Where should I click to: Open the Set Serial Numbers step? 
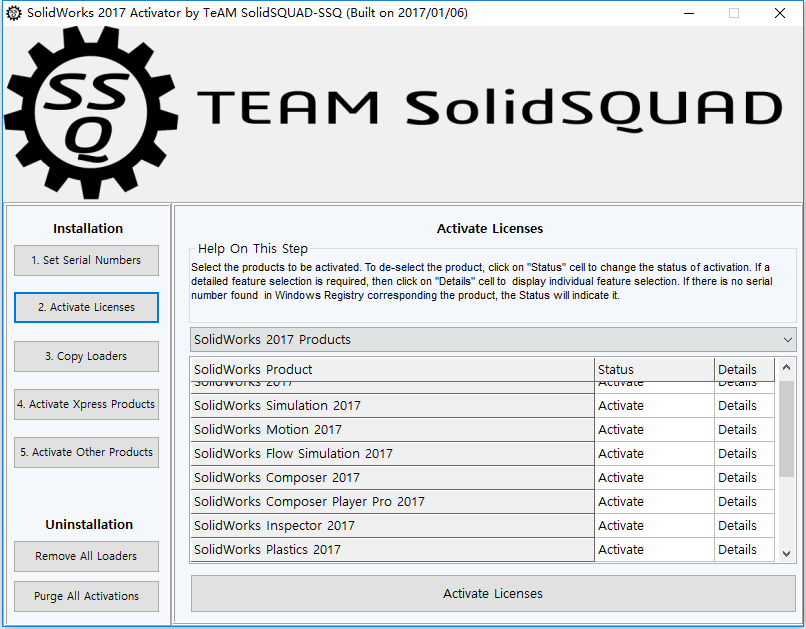point(86,260)
